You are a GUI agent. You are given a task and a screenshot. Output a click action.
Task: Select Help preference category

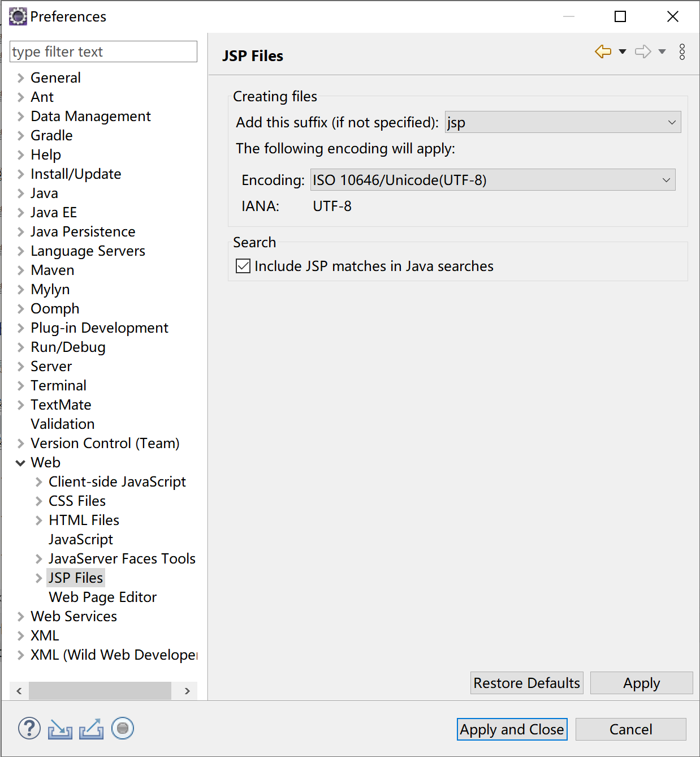(x=46, y=154)
